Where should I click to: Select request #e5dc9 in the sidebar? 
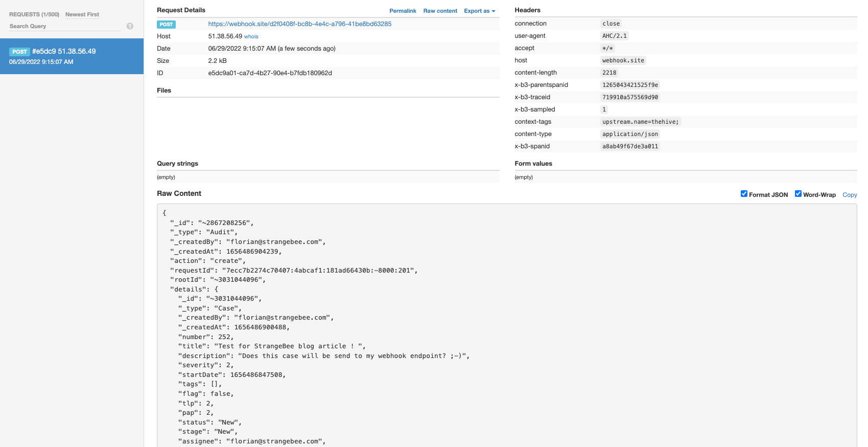[72, 56]
